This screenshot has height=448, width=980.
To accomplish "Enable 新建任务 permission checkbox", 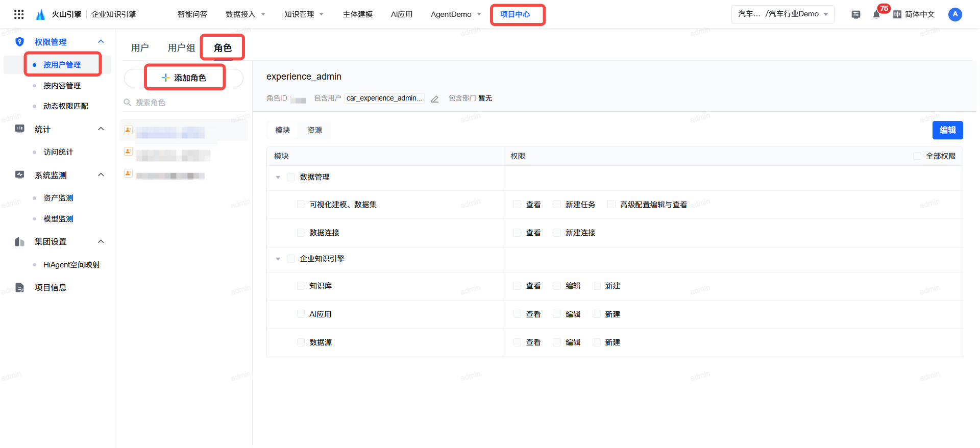I will click(x=557, y=205).
